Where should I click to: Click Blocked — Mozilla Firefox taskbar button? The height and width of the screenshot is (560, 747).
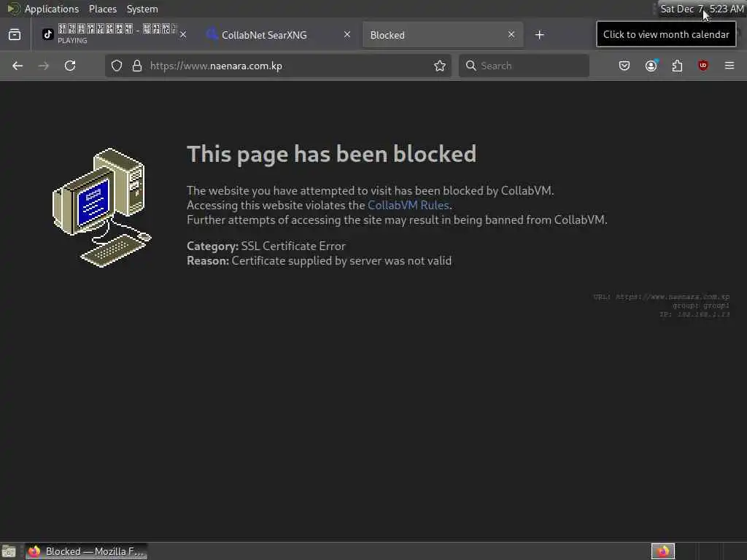click(x=86, y=551)
